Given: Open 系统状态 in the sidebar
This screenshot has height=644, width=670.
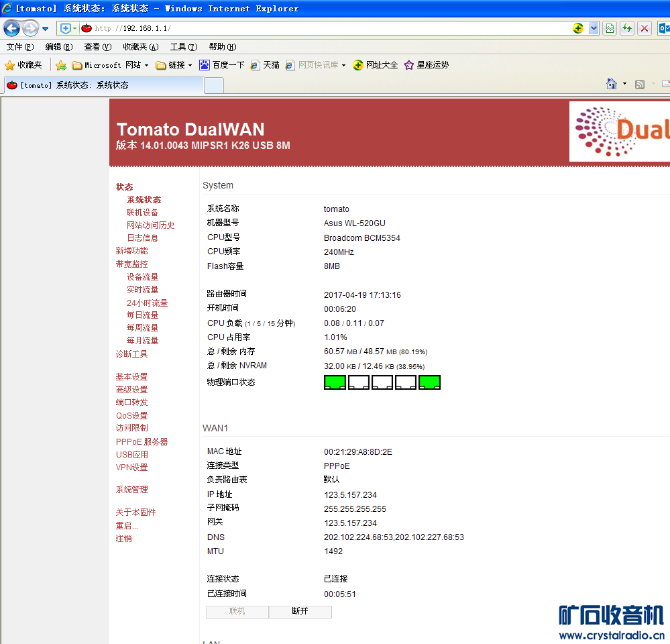Looking at the screenshot, I should pyautogui.click(x=144, y=199).
